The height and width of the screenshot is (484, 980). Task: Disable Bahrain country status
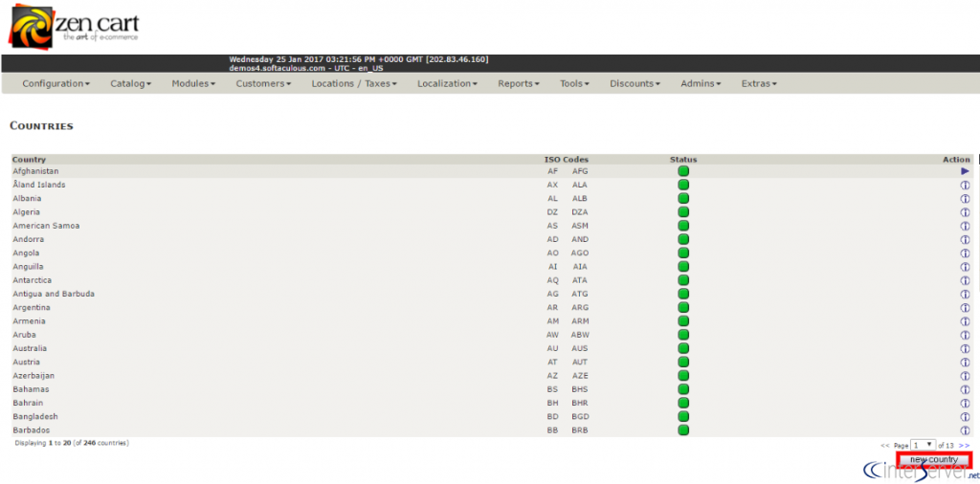(x=683, y=403)
